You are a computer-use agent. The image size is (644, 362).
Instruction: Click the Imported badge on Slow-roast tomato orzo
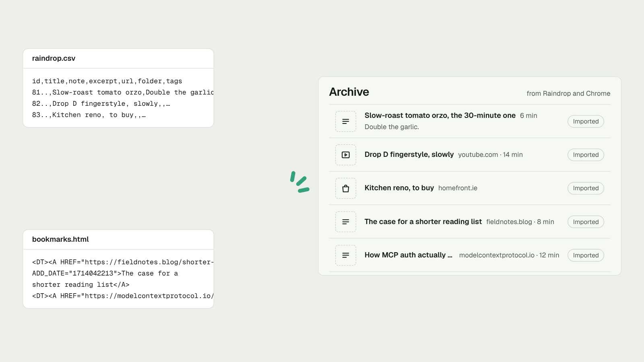click(586, 121)
